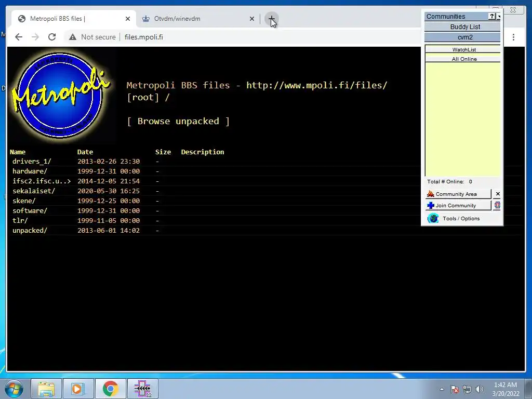Open the sekalaiset/ folder
Screen dimensions: 532x399
pos(34,191)
